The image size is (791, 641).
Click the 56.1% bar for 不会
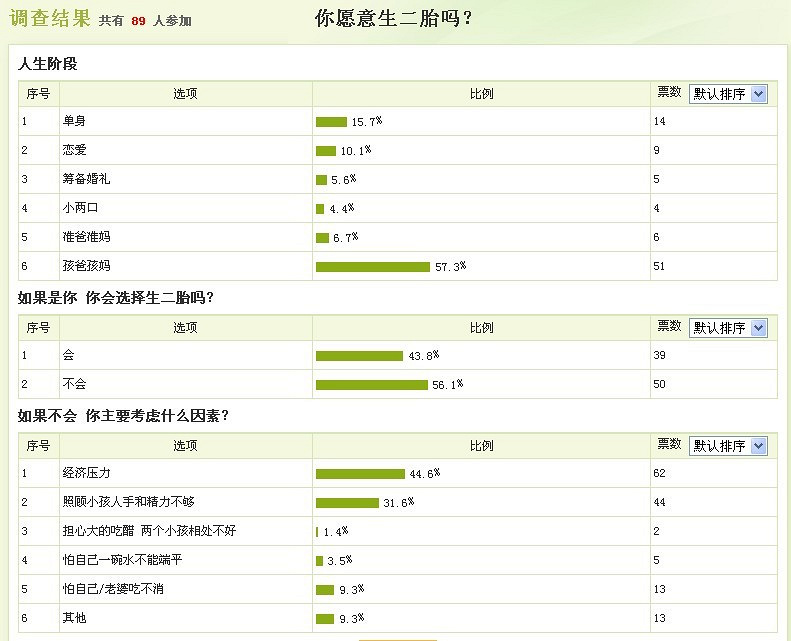[x=372, y=385]
